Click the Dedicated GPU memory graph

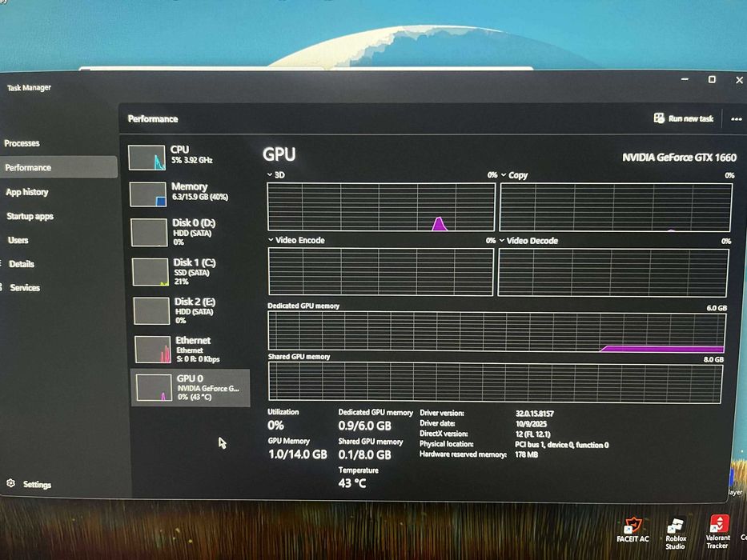(497, 332)
